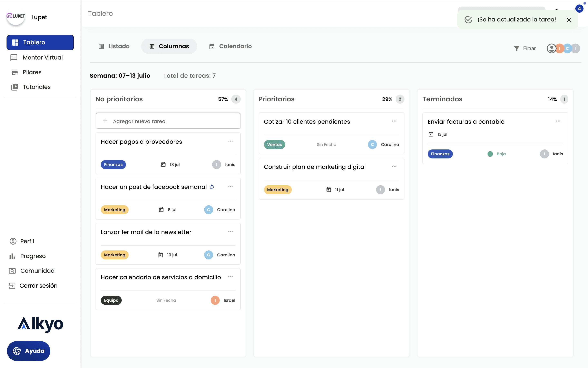Click Ianis avatar on proveedores task
The width and height of the screenshot is (588, 368).
coord(216,165)
